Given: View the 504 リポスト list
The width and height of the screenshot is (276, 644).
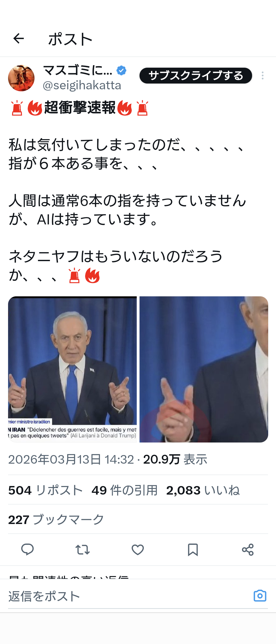Looking at the screenshot, I should (46, 490).
